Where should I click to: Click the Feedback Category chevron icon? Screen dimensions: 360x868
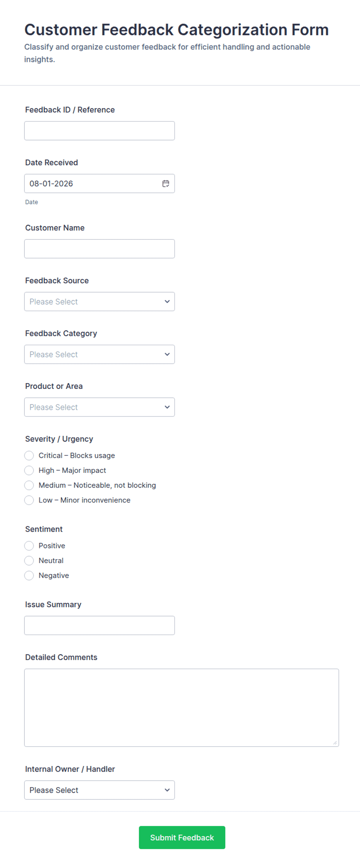pyautogui.click(x=167, y=354)
